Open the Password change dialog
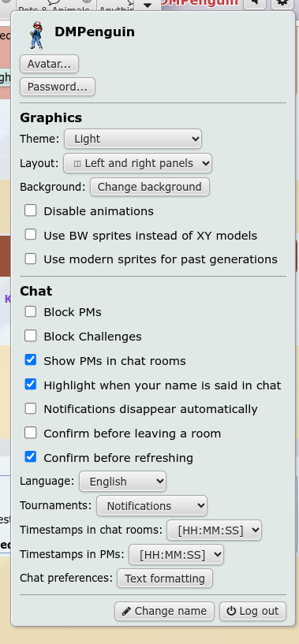The height and width of the screenshot is (644, 299). 57,87
